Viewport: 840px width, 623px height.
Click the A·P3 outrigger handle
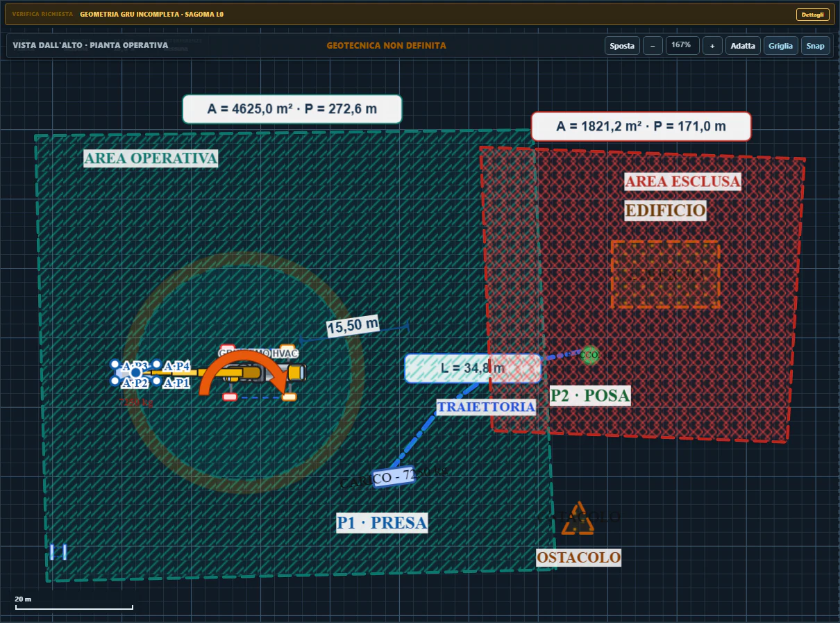click(x=115, y=365)
